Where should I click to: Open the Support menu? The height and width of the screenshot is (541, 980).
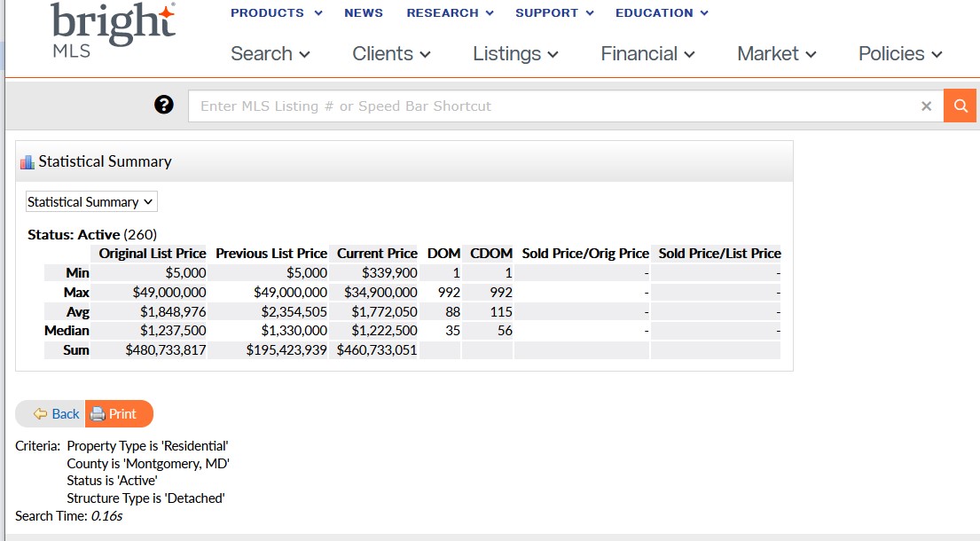point(554,13)
